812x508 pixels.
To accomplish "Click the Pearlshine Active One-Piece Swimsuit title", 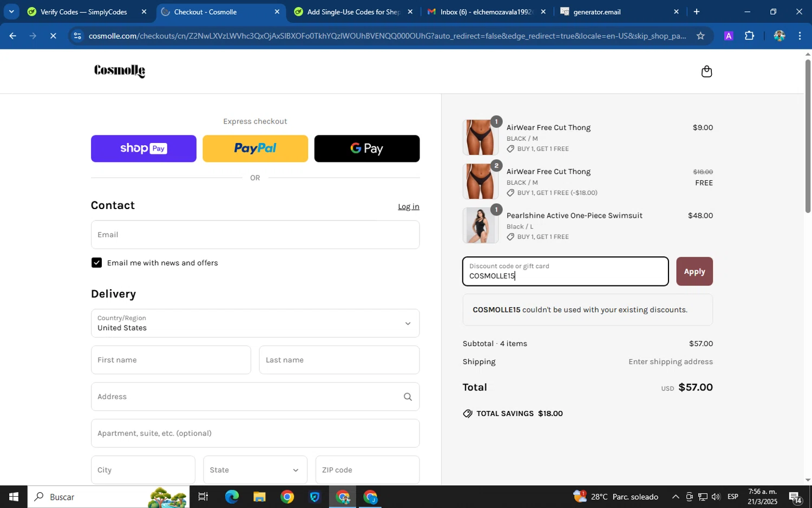I will point(574,216).
